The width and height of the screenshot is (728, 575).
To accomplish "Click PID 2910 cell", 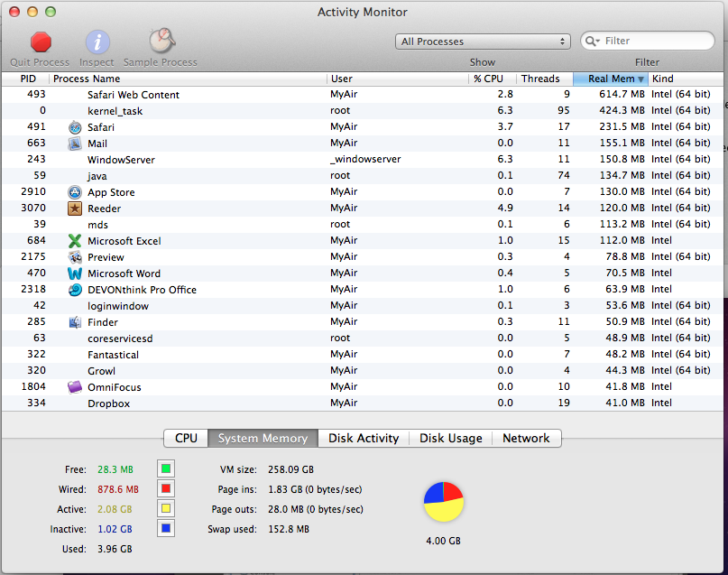I will (x=33, y=192).
